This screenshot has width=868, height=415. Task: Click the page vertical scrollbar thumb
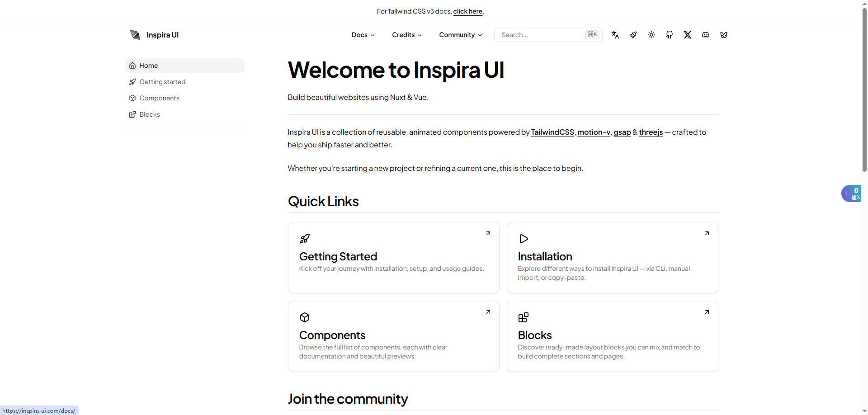[x=864, y=90]
